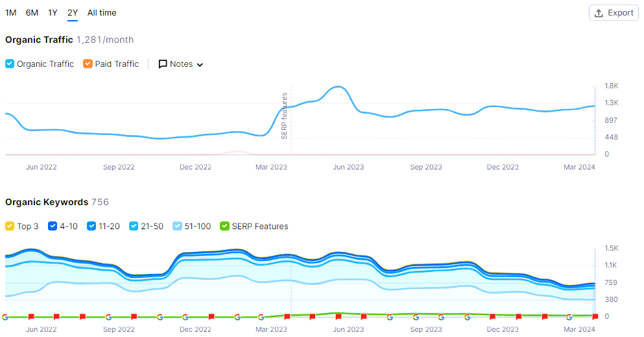Image resolution: width=644 pixels, height=337 pixels.
Task: Click the Notes speech bubble icon
Action: point(163,64)
